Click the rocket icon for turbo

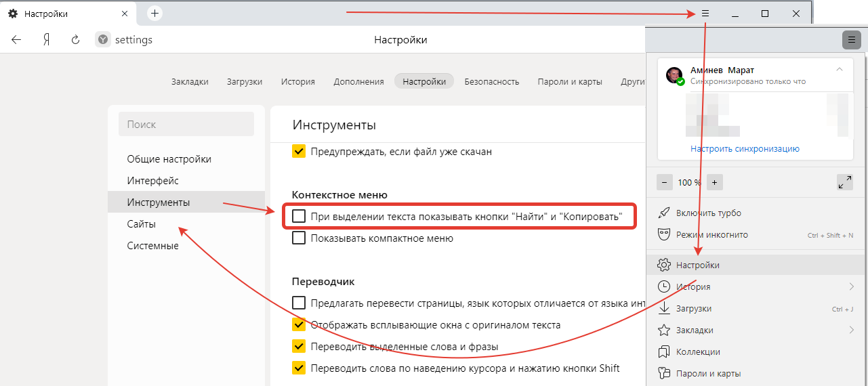(x=664, y=213)
